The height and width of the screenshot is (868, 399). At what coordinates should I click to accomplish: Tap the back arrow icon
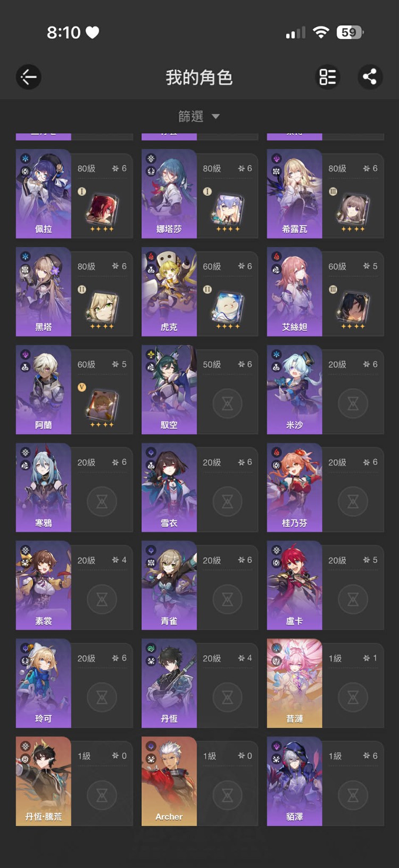28,77
